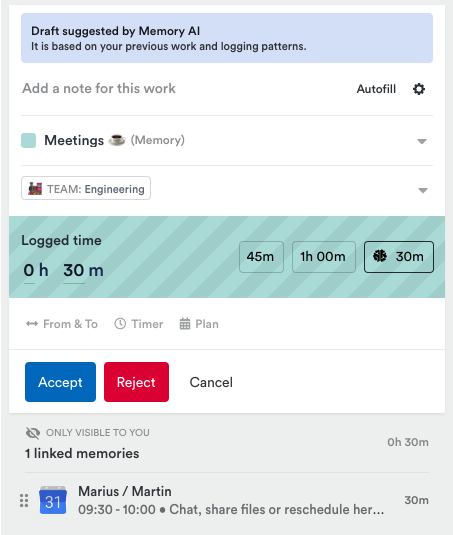Viewport: 453px width, 535px height.
Task: Click the coffee cup emoji beside Meetings
Action: (117, 140)
